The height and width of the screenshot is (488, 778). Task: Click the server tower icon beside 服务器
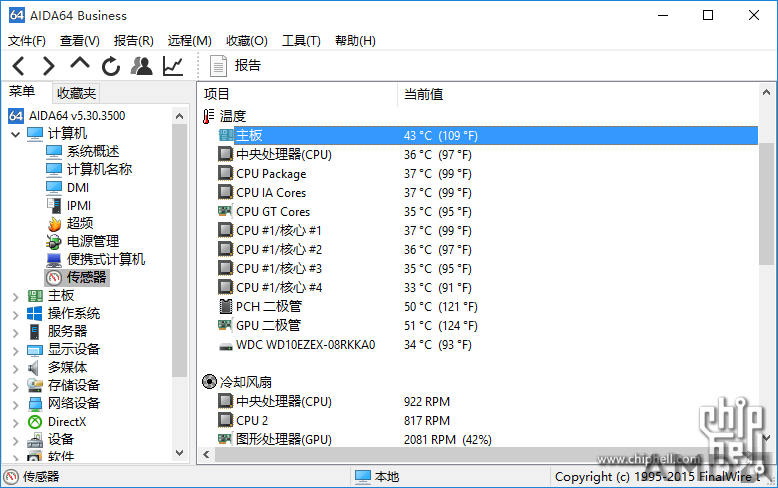tap(34, 331)
